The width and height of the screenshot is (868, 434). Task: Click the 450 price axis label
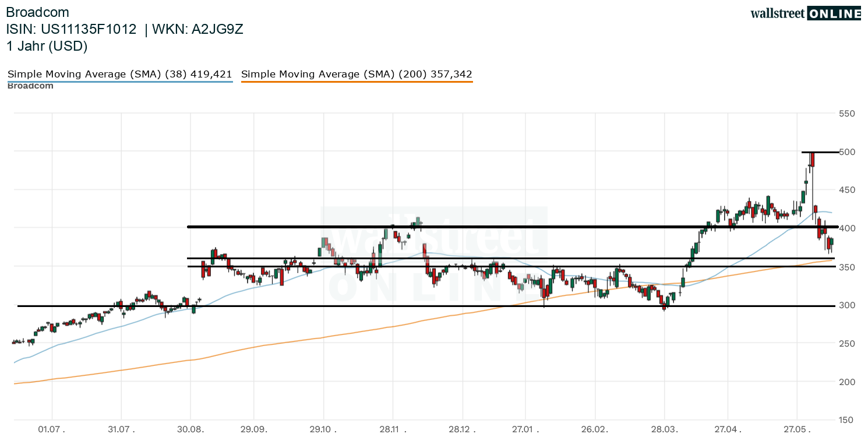(847, 190)
